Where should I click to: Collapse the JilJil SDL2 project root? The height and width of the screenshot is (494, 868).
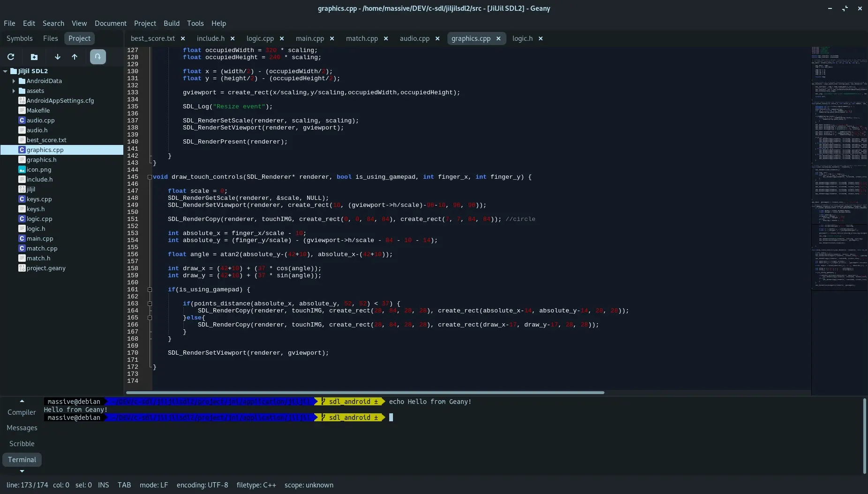[x=5, y=71]
